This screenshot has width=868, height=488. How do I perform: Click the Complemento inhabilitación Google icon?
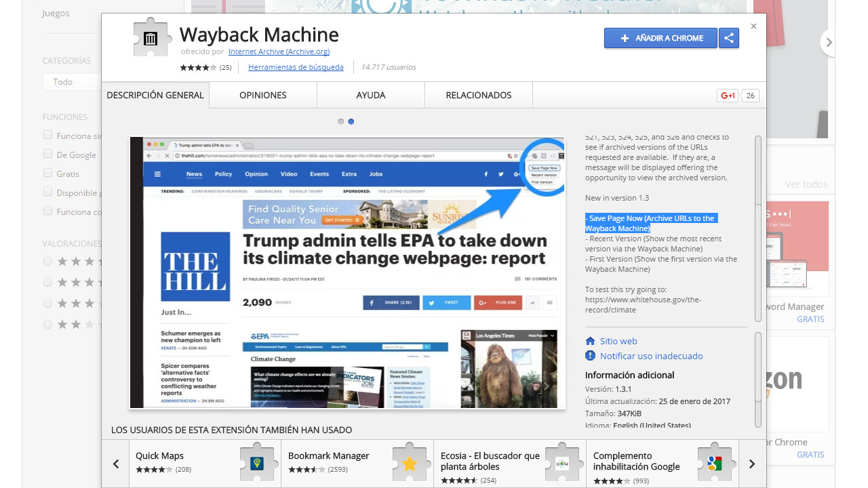tap(715, 464)
